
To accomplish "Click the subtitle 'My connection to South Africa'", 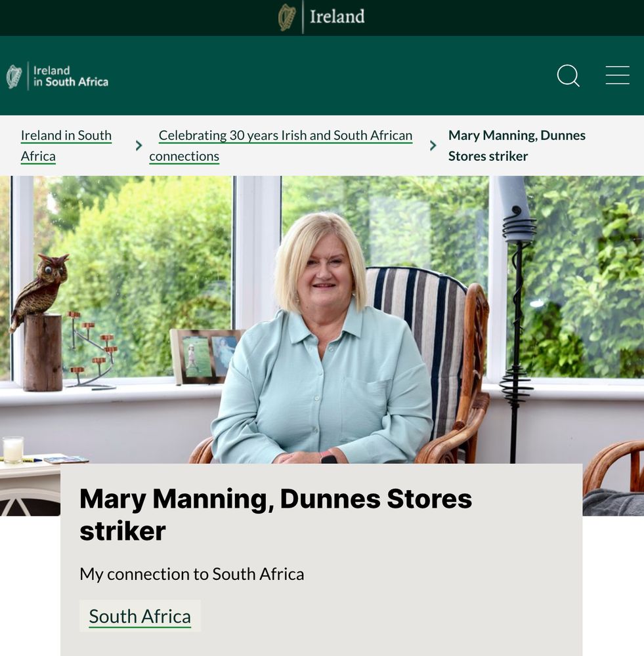I will (192, 574).
